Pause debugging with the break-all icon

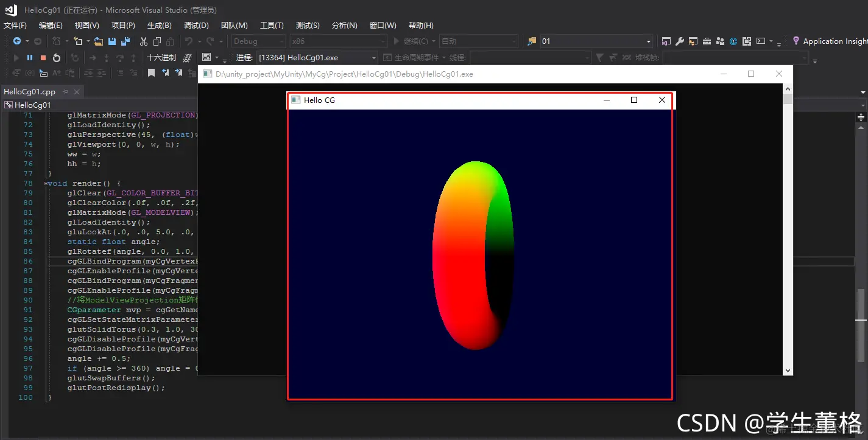tap(30, 58)
